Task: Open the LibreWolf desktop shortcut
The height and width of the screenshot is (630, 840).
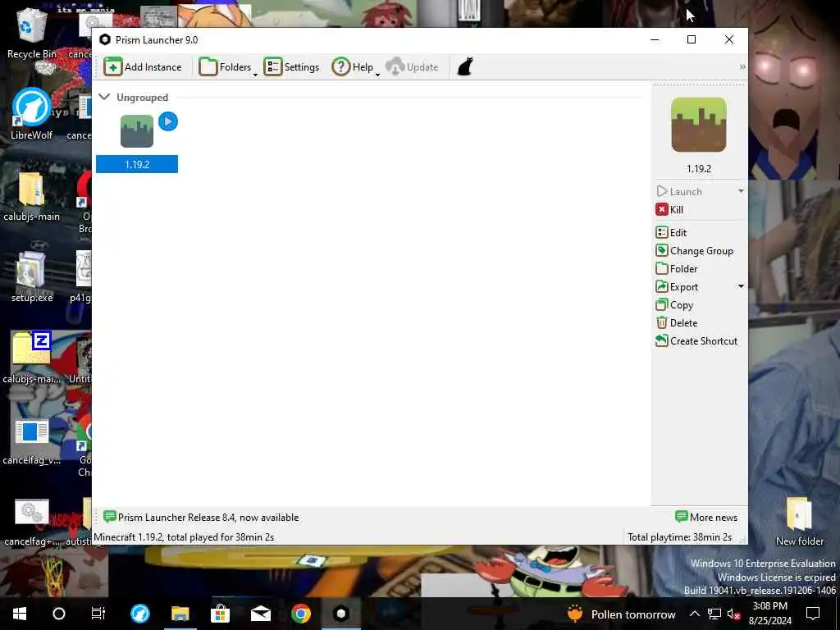Action: [32, 114]
